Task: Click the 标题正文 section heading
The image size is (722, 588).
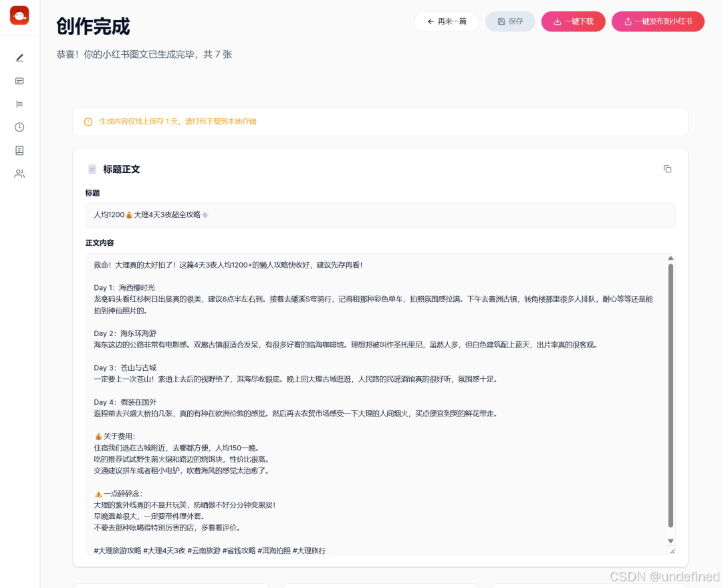Action: pos(122,169)
